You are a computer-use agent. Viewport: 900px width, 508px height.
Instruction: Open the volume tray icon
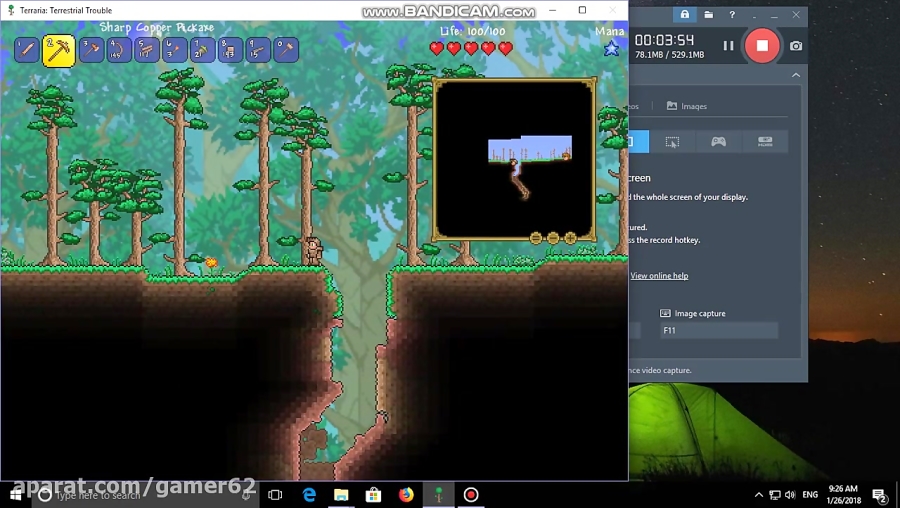point(790,495)
